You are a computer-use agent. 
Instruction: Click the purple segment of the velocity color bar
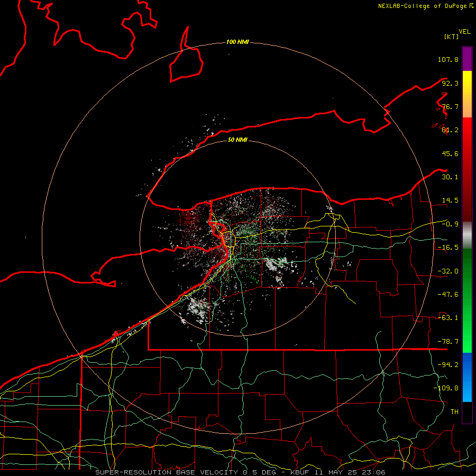click(467, 59)
